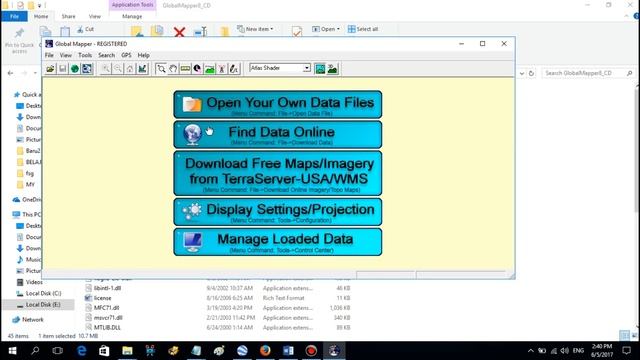Open the 3D View toolbar icon

333,69
